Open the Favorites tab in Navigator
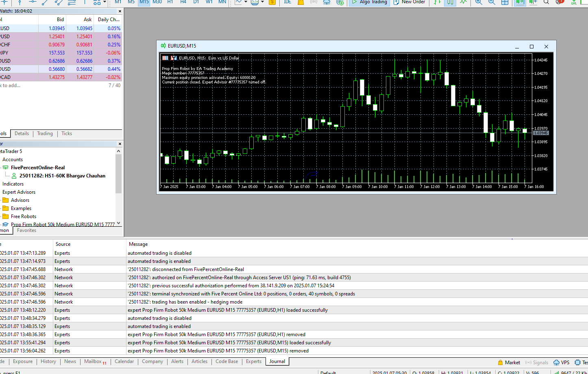Image resolution: width=588 pixels, height=374 pixels. tap(26, 230)
